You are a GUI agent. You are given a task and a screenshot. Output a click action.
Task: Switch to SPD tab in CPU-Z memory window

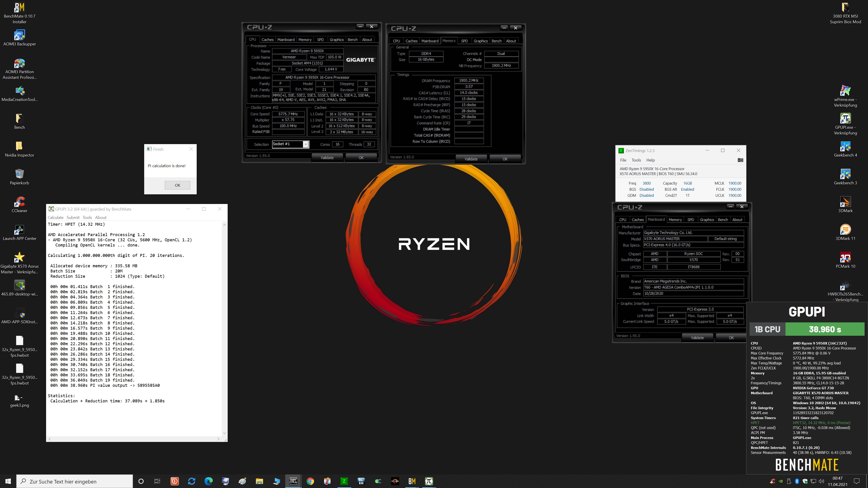[x=464, y=41]
